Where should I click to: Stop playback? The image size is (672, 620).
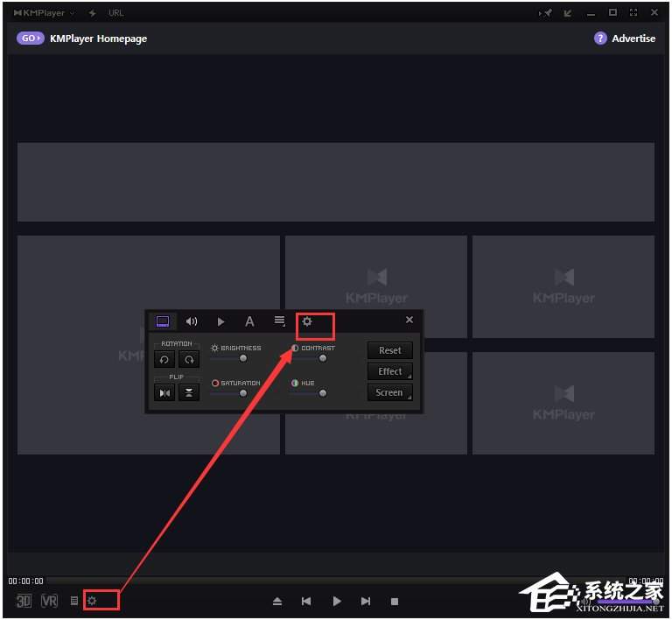click(395, 602)
